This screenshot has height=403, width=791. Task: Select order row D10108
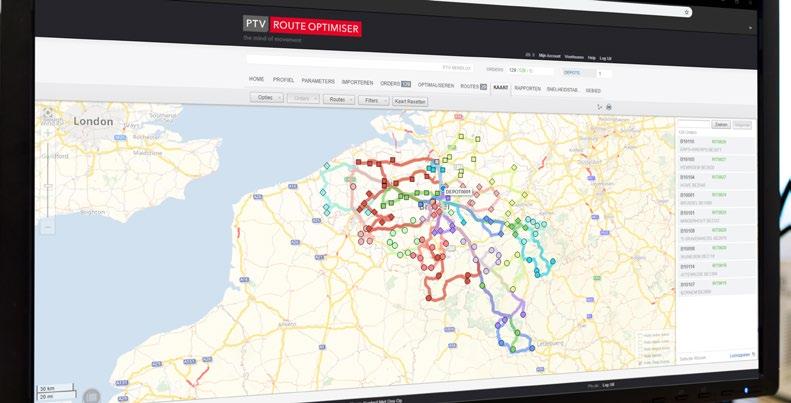point(716,234)
